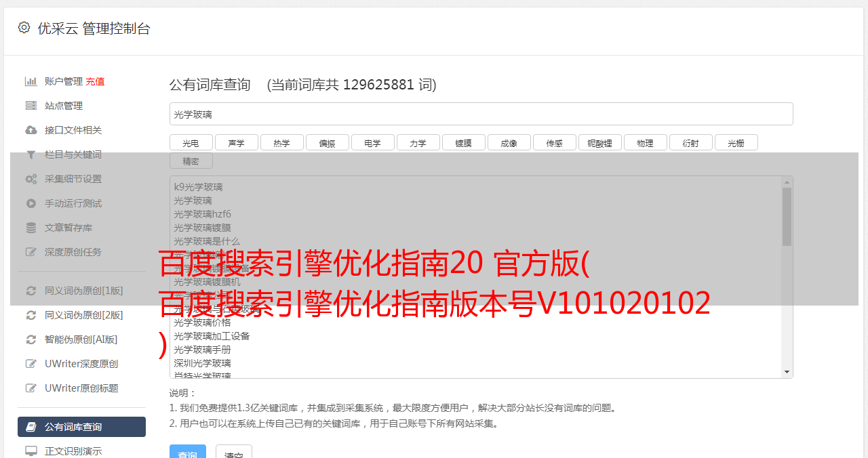Screen dimensions: 868x458
Task: Select the 光电 keyword tag
Action: tap(191, 142)
